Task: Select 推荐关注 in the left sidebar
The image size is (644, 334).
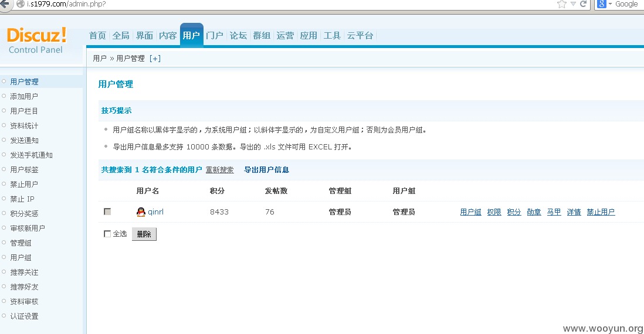Action: pyautogui.click(x=24, y=272)
